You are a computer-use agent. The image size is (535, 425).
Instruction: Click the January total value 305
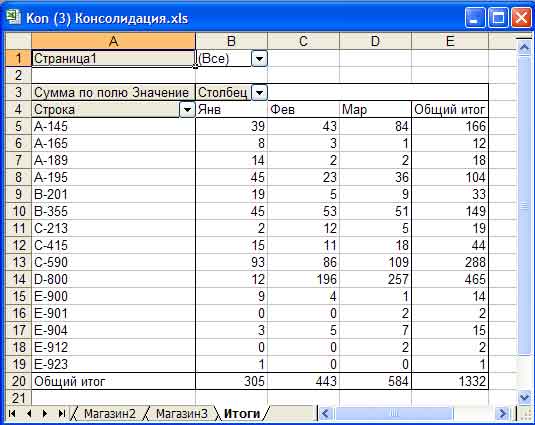pyautogui.click(x=231, y=381)
